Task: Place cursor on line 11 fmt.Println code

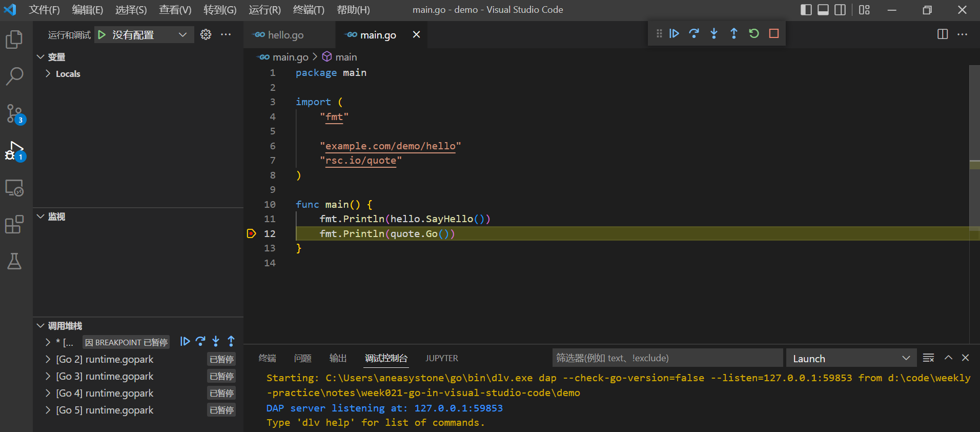Action: (x=405, y=219)
